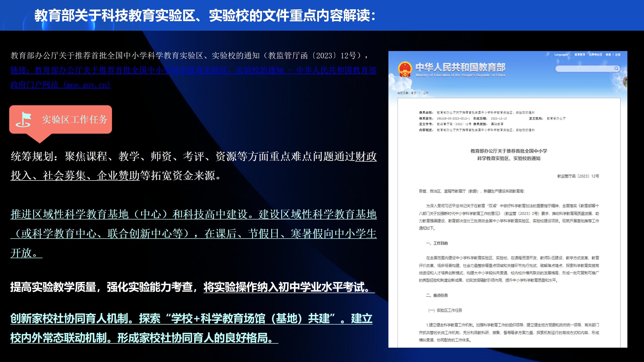644x362 pixels.
Task: Select the 实验区工作任务 callout label
Action: point(75,119)
